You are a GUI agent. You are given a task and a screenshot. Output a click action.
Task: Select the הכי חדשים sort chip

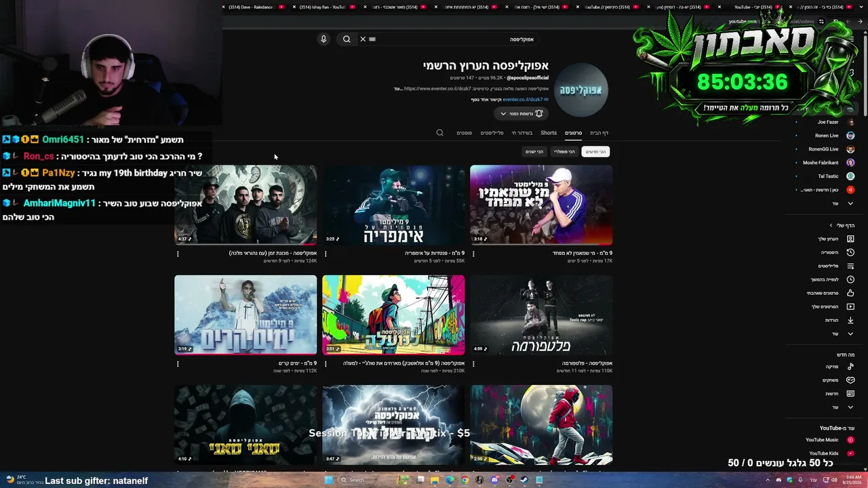pos(595,152)
